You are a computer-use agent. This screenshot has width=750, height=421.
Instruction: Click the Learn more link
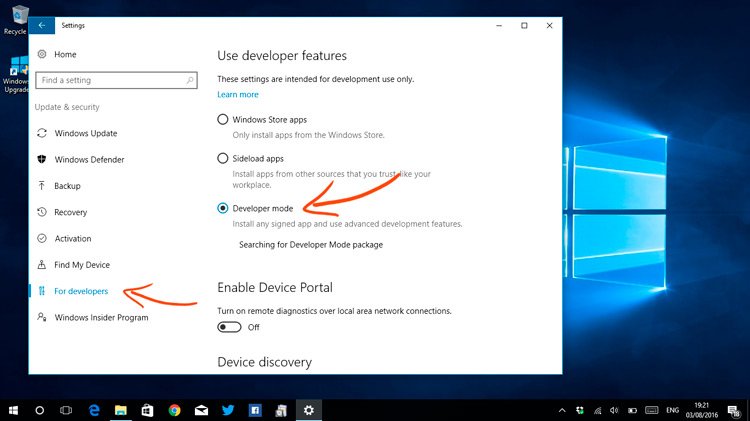pos(237,95)
